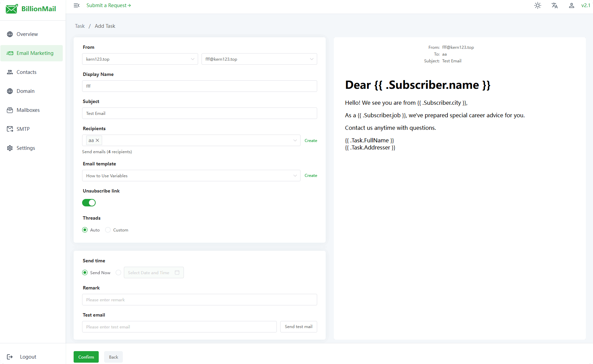
Task: Open the language translation icon
Action: (x=555, y=5)
